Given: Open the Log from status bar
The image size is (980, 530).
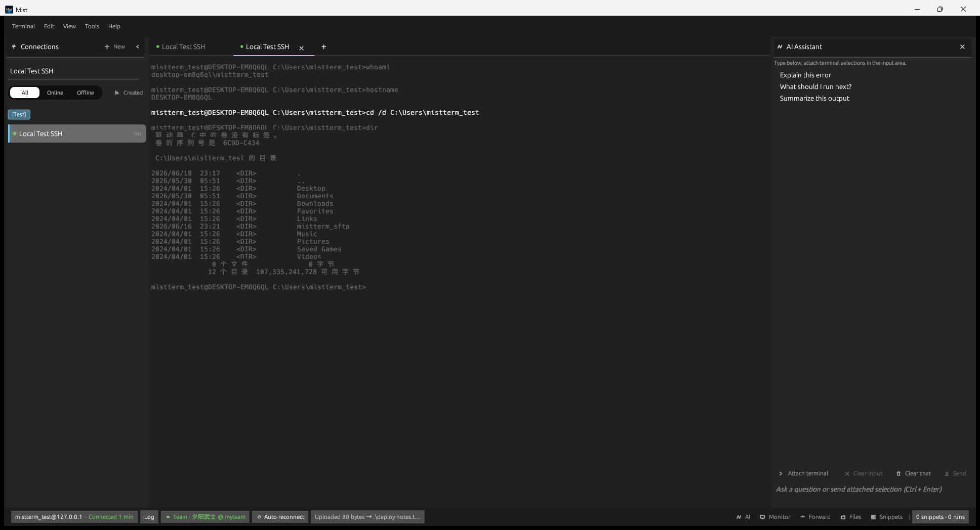Looking at the screenshot, I should [x=149, y=517].
